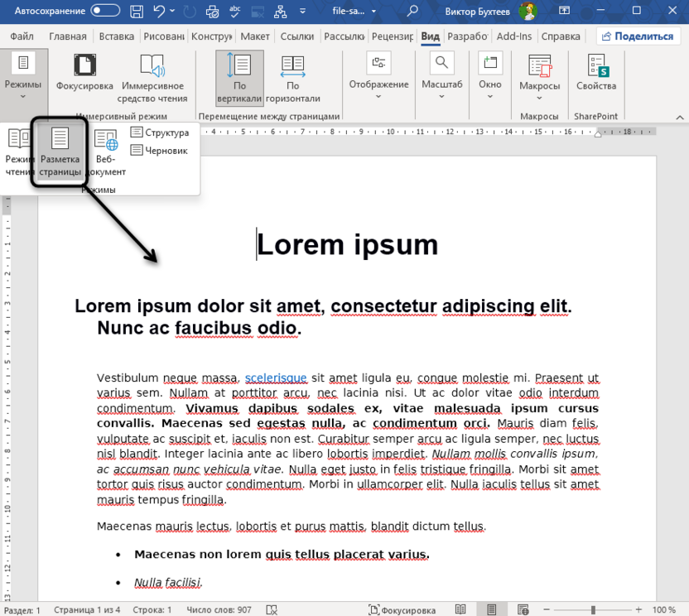Click the Redo icon
This screenshot has width=689, height=616.
[190, 11]
